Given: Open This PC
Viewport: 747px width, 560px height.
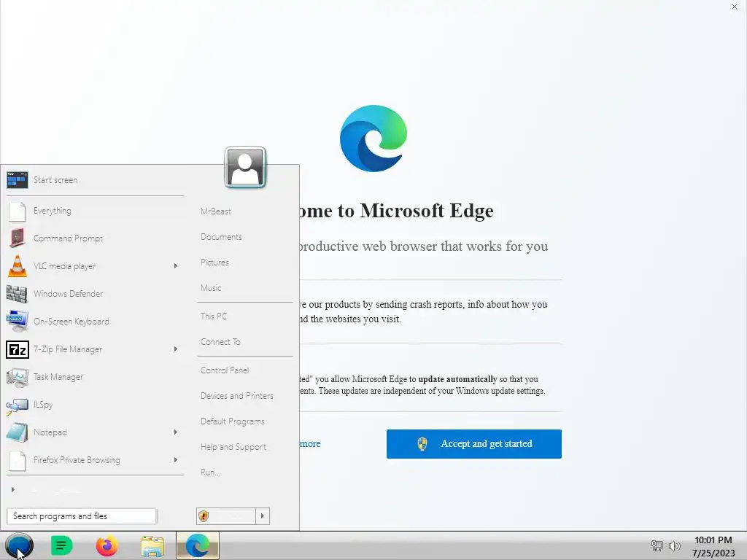Looking at the screenshot, I should coord(214,316).
